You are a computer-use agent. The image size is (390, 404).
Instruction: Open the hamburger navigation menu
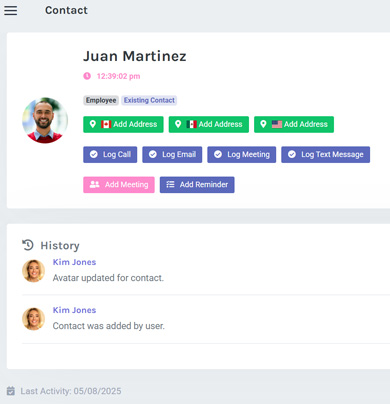[11, 11]
